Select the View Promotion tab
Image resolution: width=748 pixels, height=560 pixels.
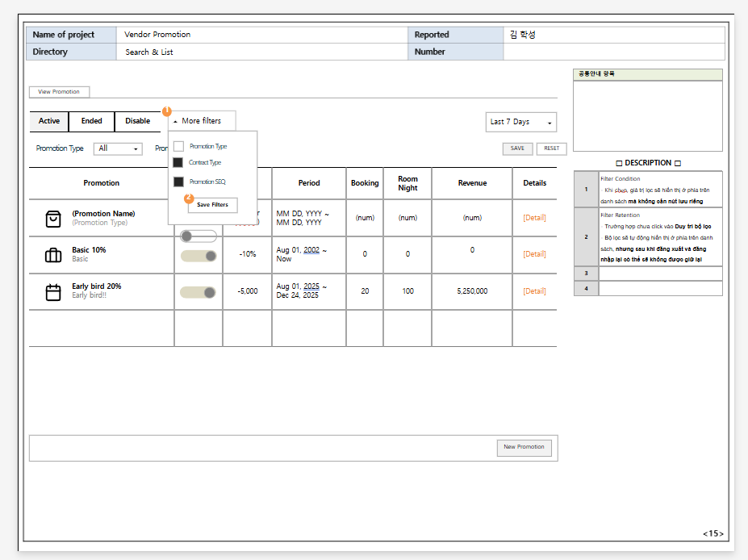pos(59,92)
